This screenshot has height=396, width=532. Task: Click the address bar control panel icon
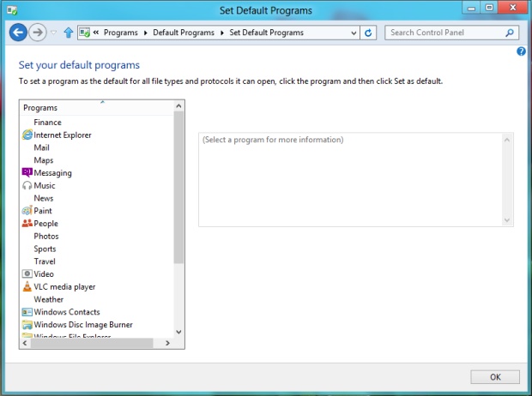(84, 33)
